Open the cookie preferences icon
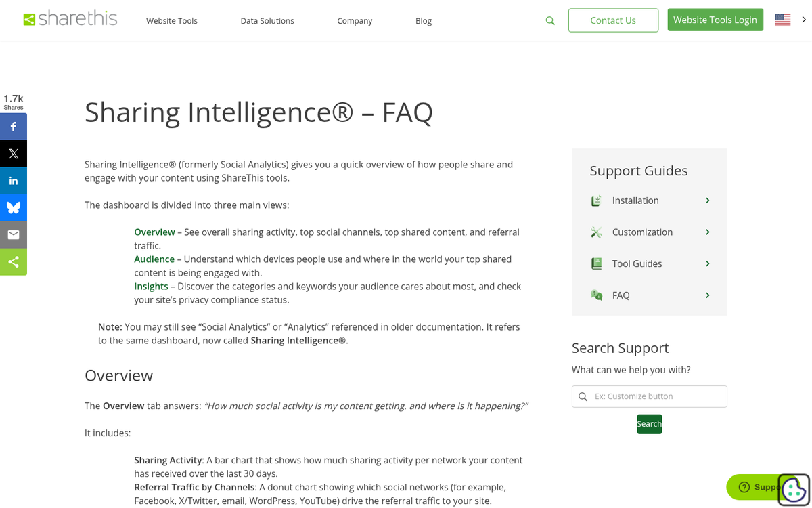Image resolution: width=812 pixels, height=508 pixels. pyautogui.click(x=793, y=489)
